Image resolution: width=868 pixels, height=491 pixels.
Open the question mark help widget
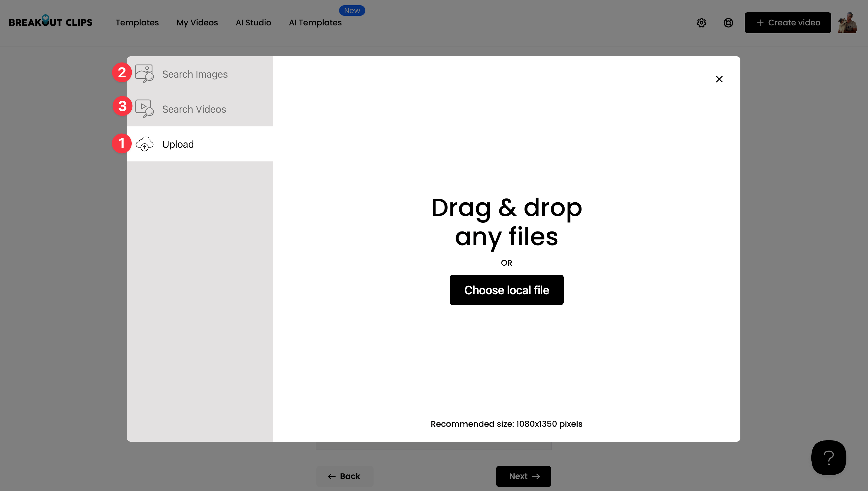pos(828,457)
